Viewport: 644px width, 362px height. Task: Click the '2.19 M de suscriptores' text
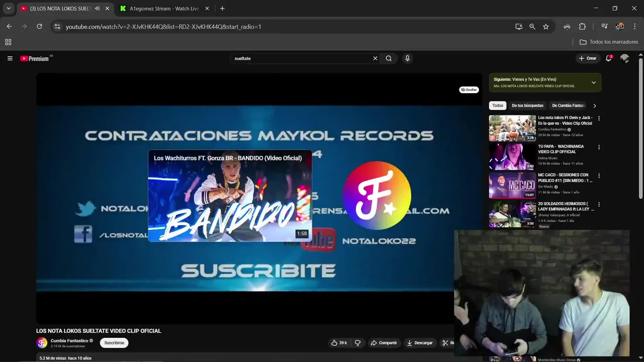[x=68, y=346]
